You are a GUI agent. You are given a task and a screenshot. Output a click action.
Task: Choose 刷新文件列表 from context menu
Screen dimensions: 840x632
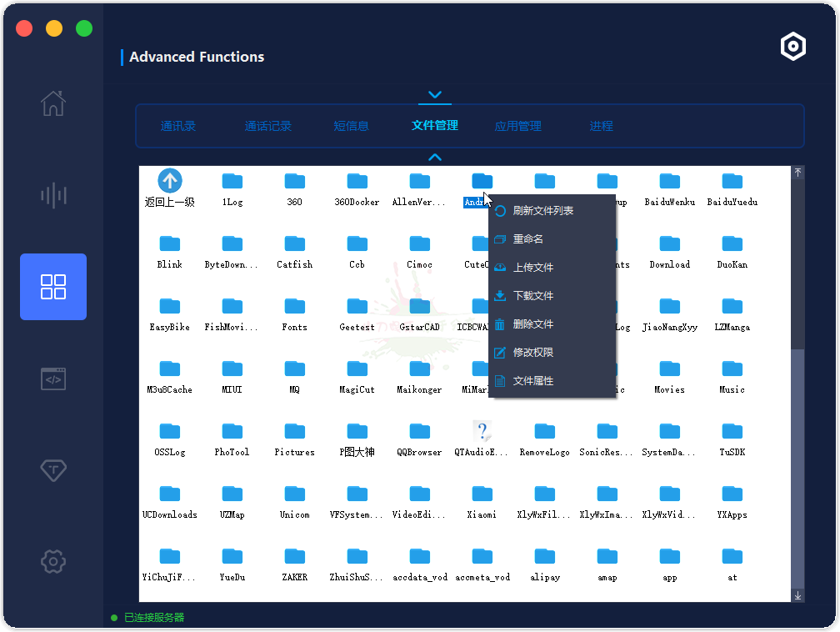pyautogui.click(x=542, y=211)
